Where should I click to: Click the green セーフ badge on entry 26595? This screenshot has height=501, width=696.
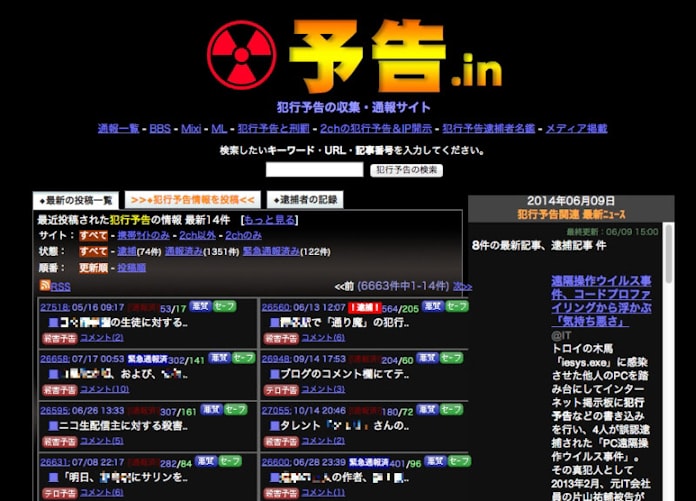click(x=235, y=409)
